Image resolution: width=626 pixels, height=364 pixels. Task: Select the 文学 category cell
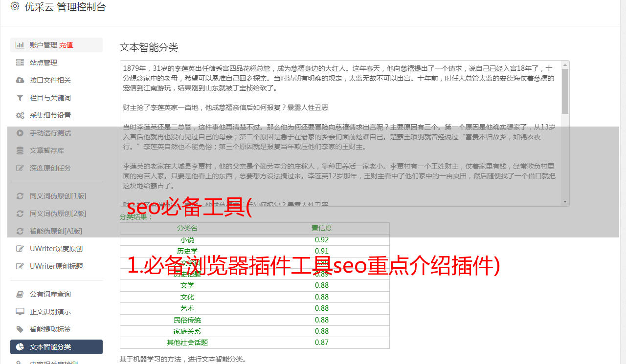(187, 285)
